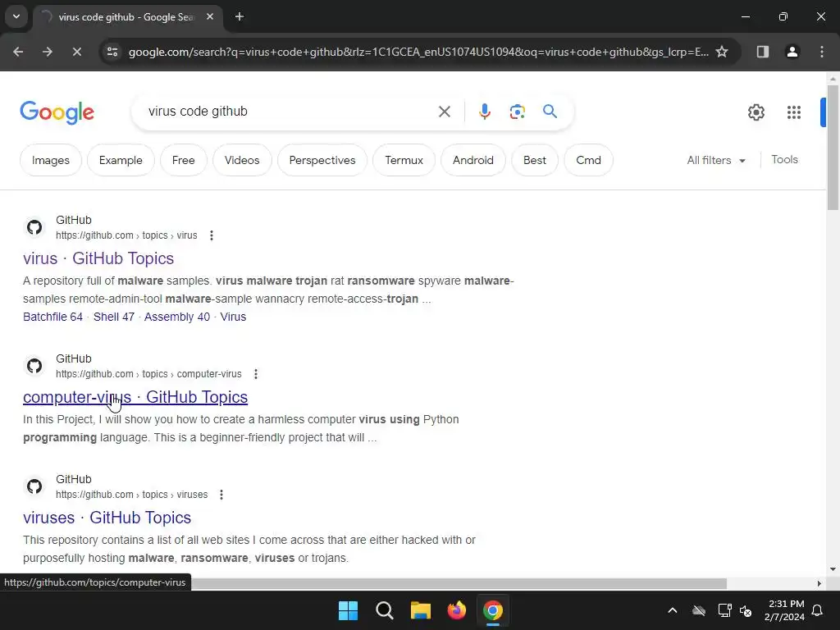Close the 'virus code github' tab
Viewport: 840px width, 630px height.
coord(210,16)
